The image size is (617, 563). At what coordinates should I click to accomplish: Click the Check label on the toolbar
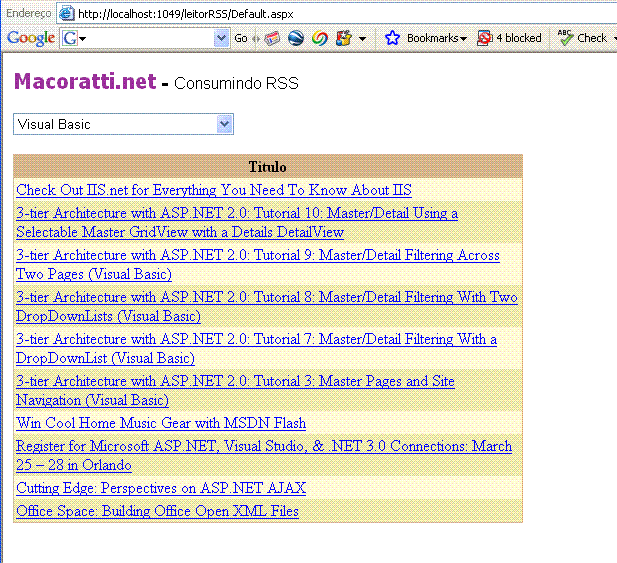pos(592,38)
